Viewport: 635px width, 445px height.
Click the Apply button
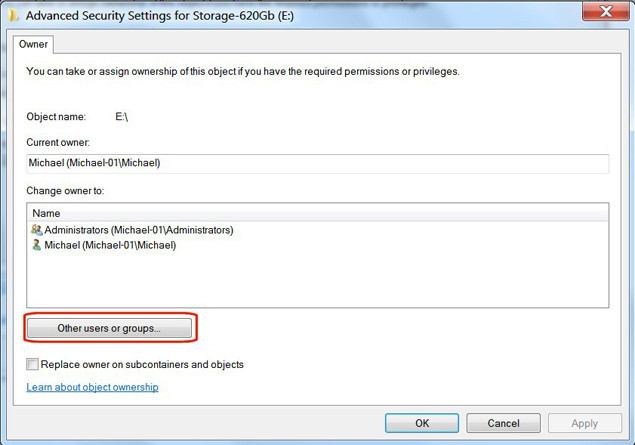[x=585, y=423]
